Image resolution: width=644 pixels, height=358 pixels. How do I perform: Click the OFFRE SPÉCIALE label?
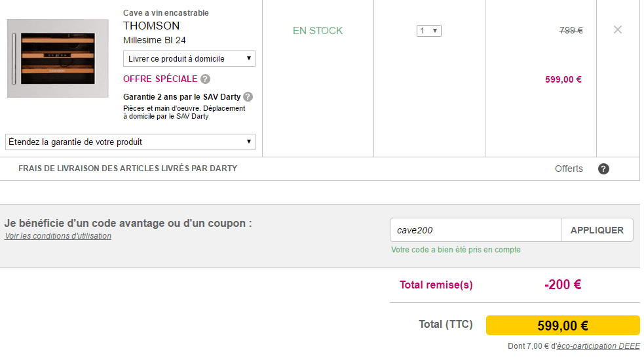coord(160,79)
